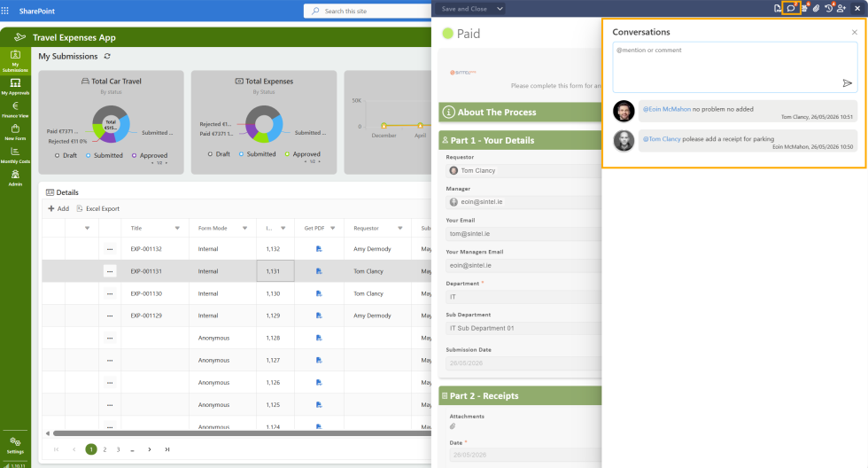Image resolution: width=868 pixels, height=468 pixels.
Task: Refresh the My Submissions view
Action: (107, 56)
